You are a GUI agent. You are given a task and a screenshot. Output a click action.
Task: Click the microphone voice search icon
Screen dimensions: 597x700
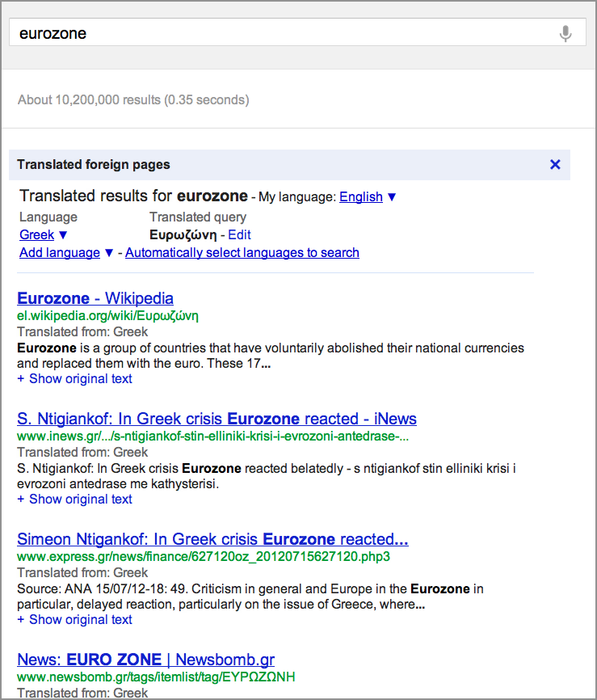pos(565,33)
